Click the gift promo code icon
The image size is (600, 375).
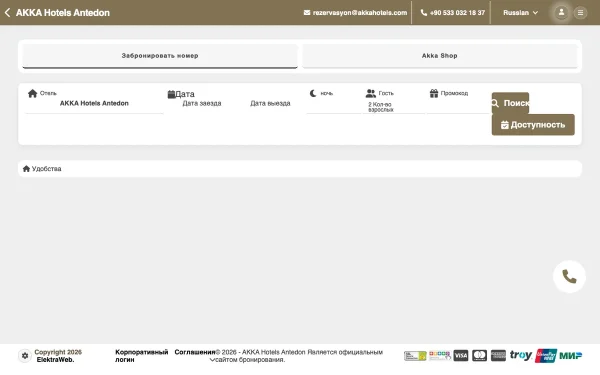click(x=434, y=93)
